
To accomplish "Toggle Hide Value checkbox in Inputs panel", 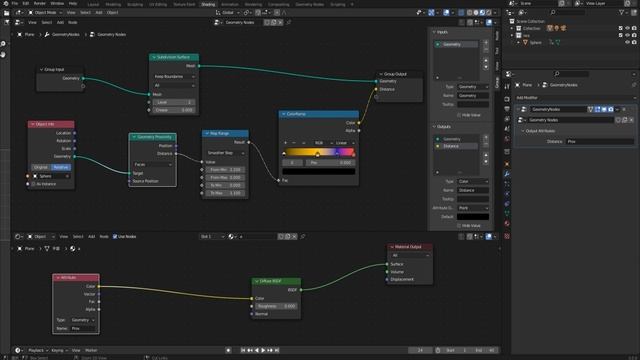I will tap(459, 115).
